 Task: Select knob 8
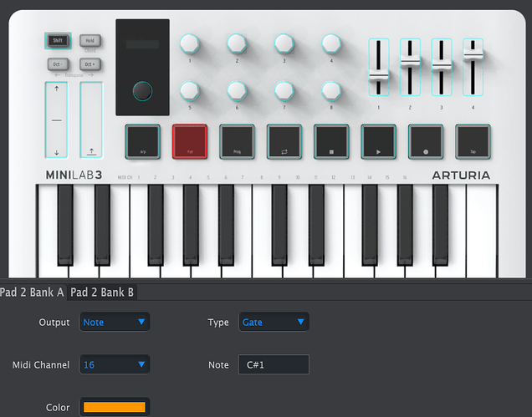click(x=331, y=91)
